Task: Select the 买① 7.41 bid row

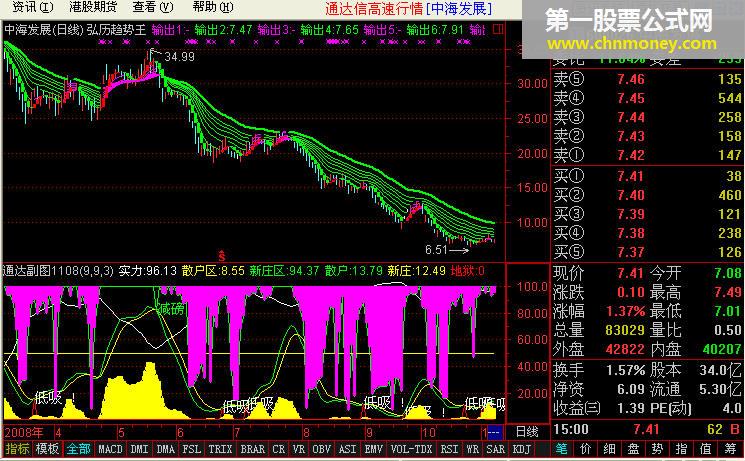Action: tap(647, 176)
